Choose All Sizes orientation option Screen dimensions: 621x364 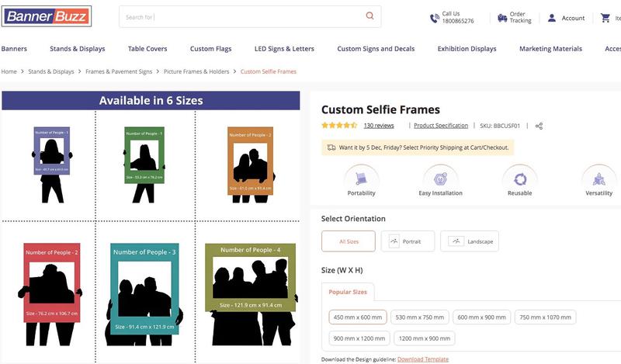tap(349, 241)
